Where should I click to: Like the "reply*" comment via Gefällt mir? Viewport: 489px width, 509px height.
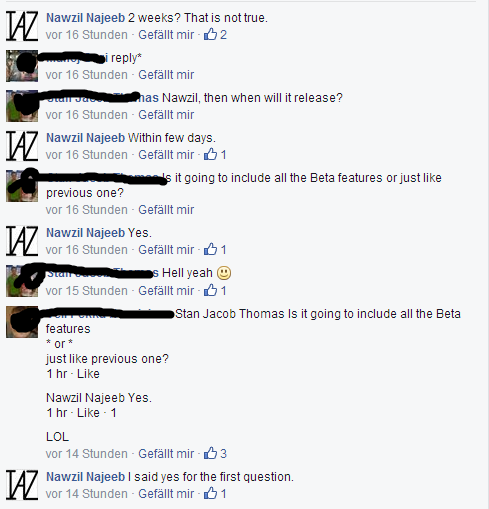(x=166, y=75)
